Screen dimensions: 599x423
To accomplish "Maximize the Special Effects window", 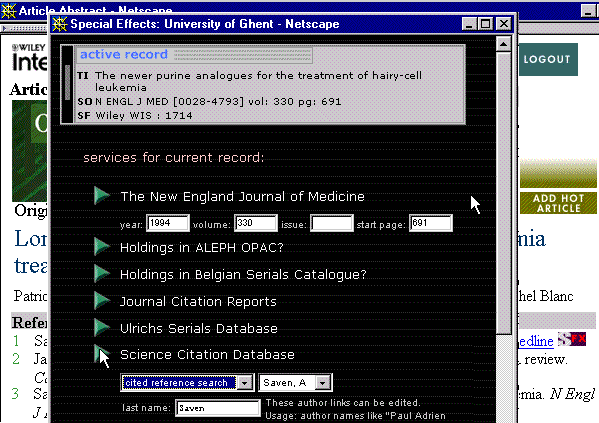I will [485, 24].
